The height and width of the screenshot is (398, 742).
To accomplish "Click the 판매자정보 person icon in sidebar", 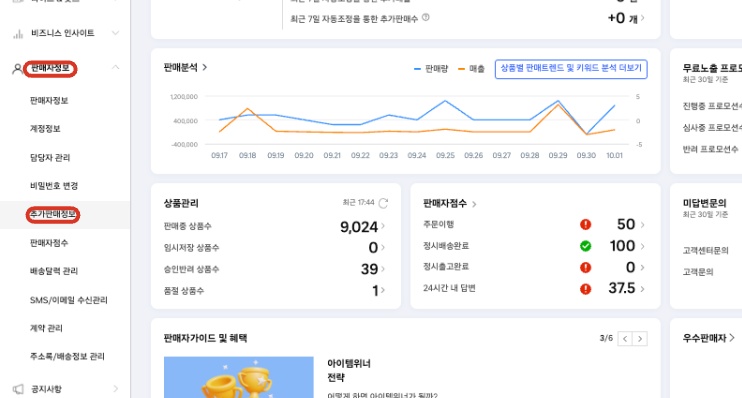I will 17,69.
